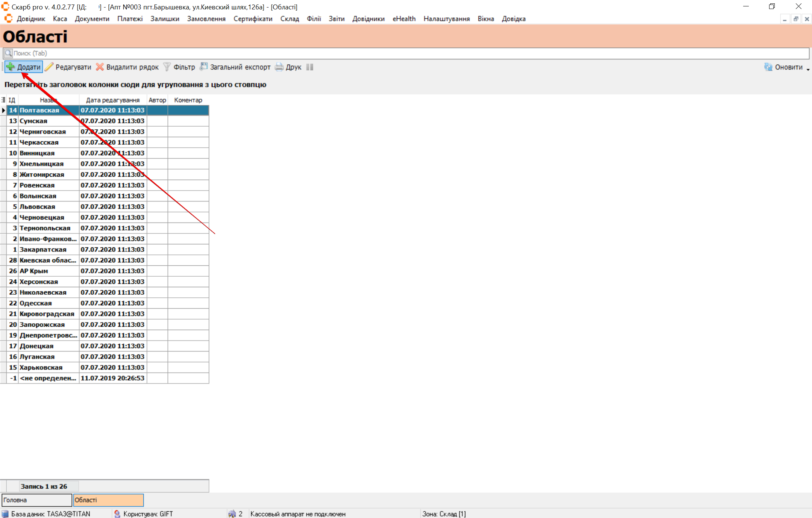This screenshot has width=812, height=518.
Task: Click the Оновити refresh icon
Action: [768, 67]
